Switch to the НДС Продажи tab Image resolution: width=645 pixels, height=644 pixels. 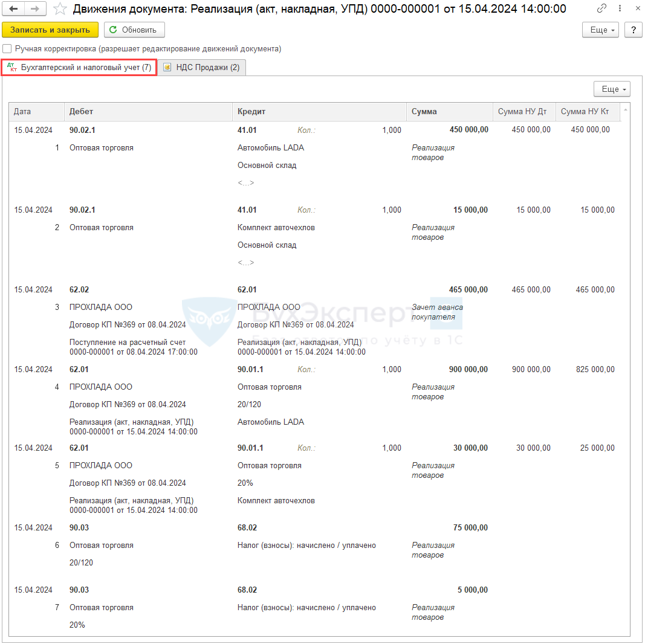click(201, 68)
